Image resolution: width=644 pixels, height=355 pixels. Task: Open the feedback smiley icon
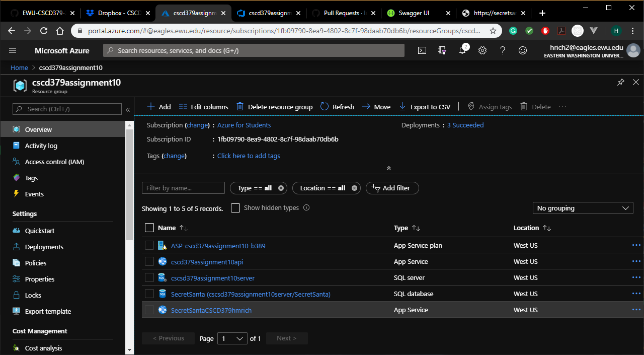pyautogui.click(x=523, y=50)
